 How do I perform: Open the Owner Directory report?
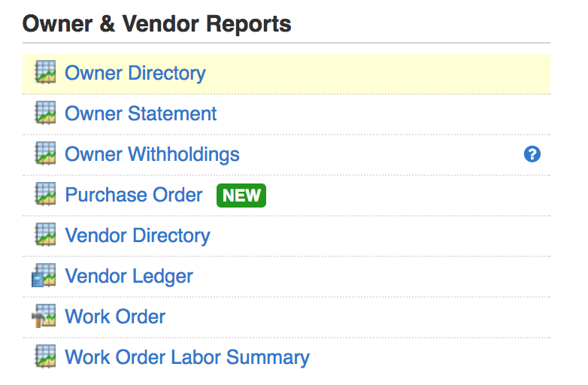(135, 74)
